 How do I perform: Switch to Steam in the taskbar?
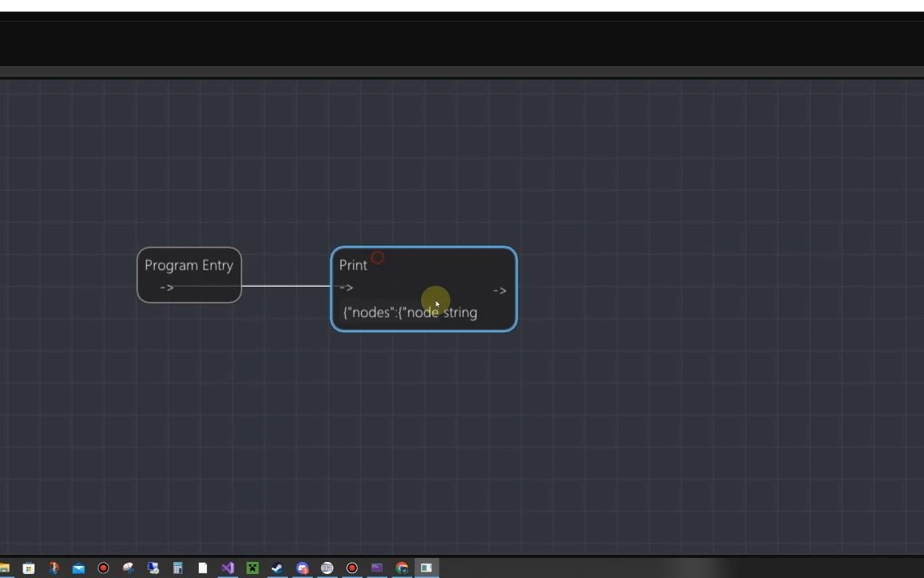277,568
